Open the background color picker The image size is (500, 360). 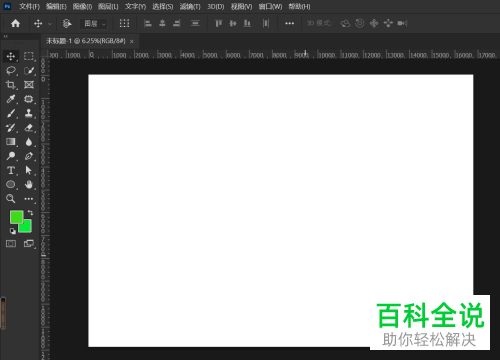pos(27,228)
